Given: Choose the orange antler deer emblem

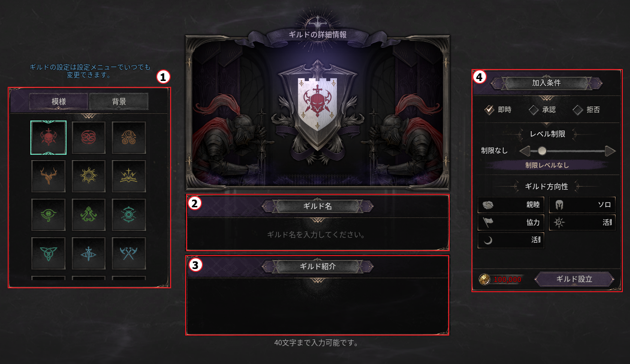Looking at the screenshot, I should (x=48, y=176).
